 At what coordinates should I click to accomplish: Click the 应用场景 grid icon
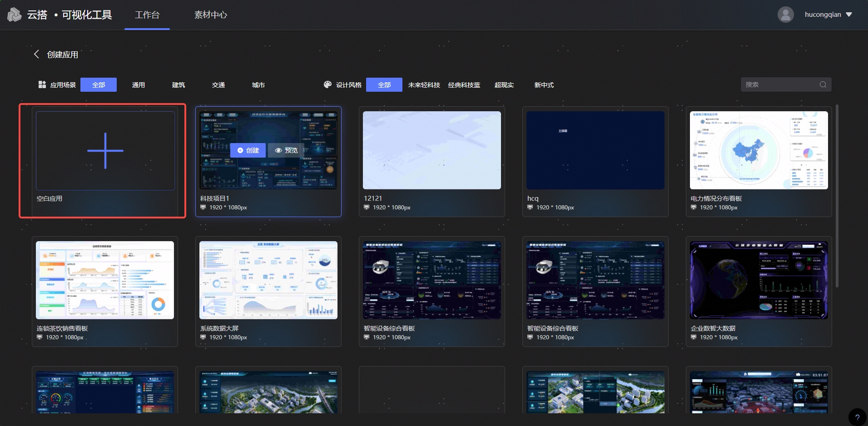point(42,84)
